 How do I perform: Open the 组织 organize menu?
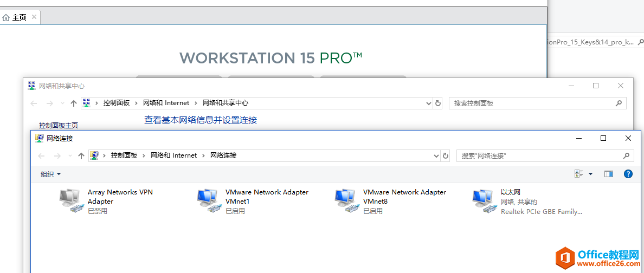(x=51, y=174)
